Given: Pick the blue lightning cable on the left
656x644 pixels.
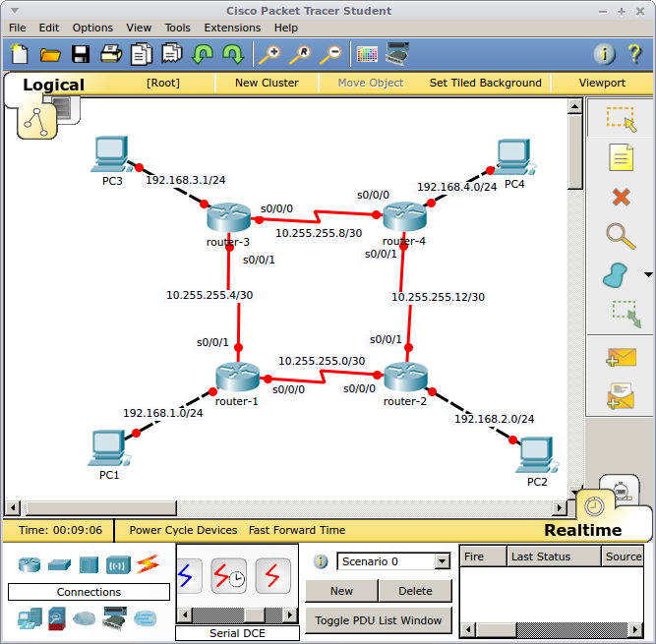Looking at the screenshot, I should click(190, 576).
